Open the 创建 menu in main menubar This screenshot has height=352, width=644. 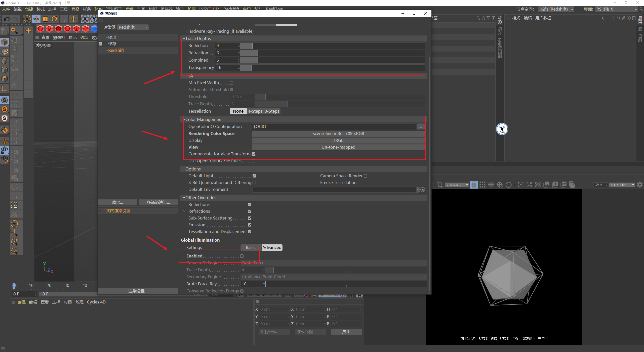tap(29, 9)
